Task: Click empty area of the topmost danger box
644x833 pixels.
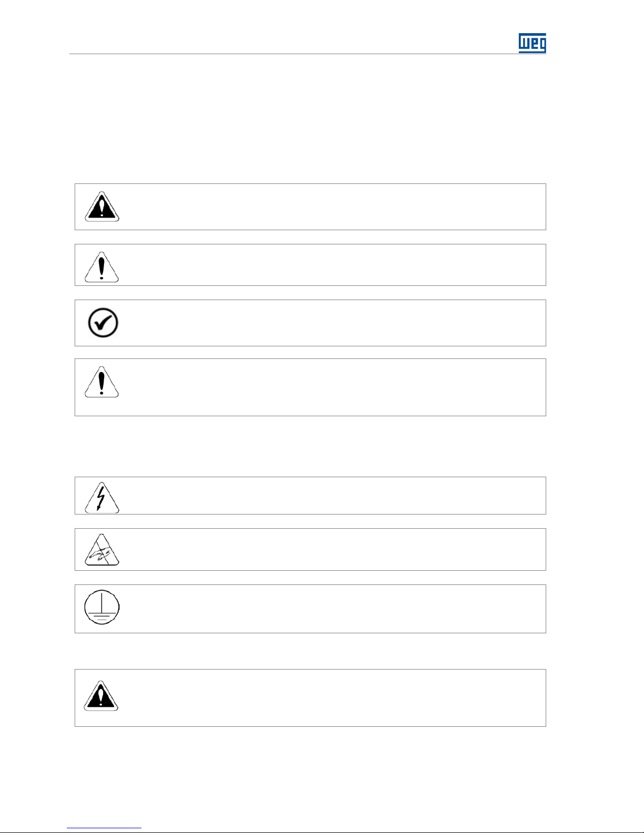Action: (x=331, y=207)
